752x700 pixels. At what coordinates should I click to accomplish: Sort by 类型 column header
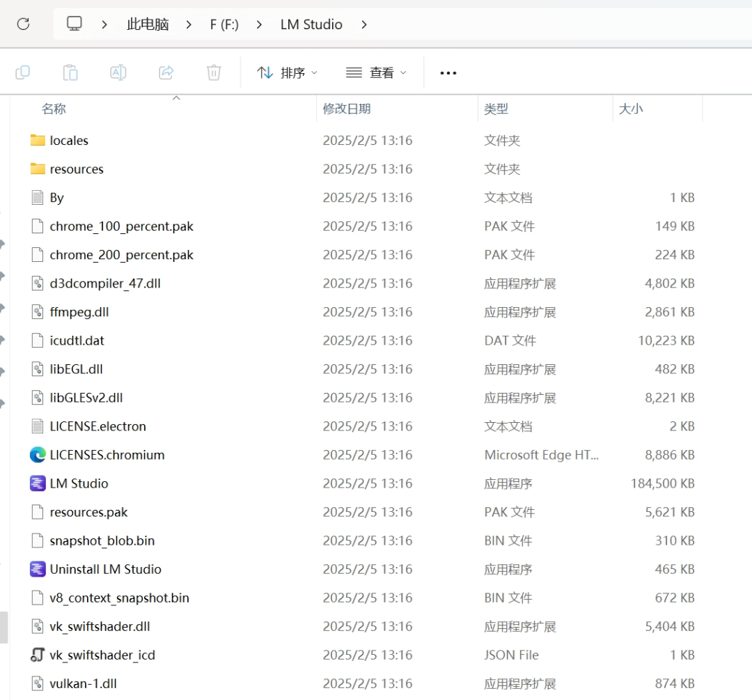click(496, 109)
